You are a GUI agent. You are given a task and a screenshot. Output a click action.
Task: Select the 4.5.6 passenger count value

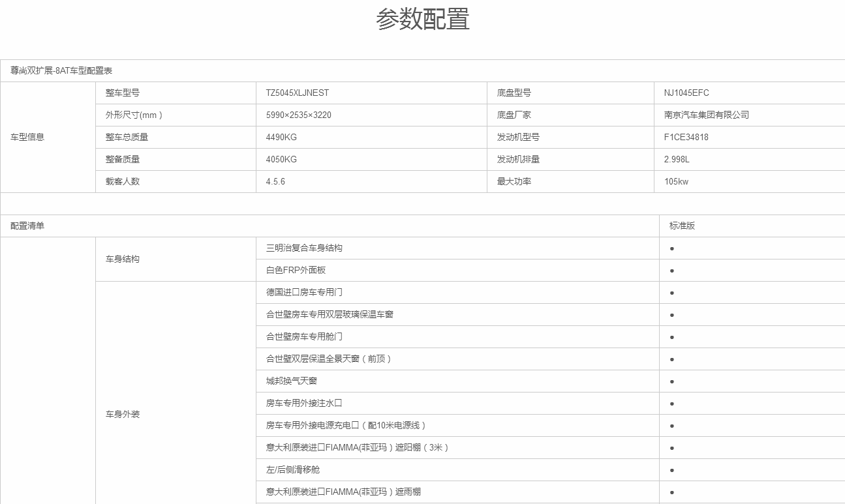tap(275, 181)
